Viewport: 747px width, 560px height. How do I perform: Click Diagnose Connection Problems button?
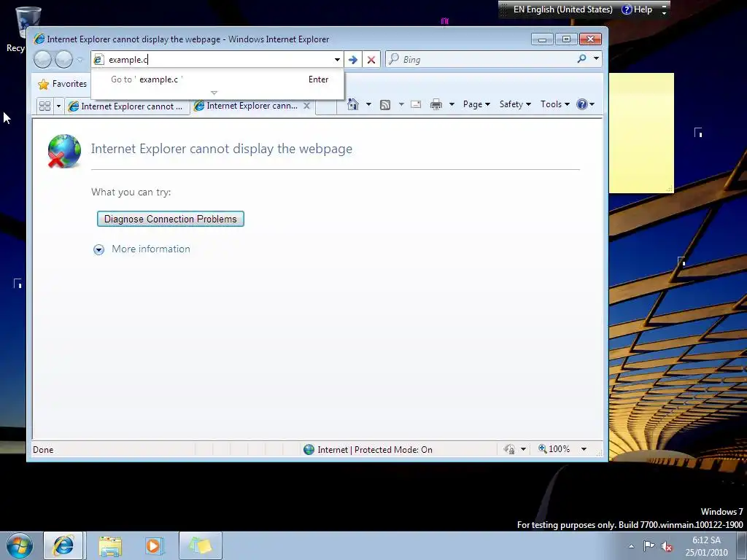tap(171, 219)
